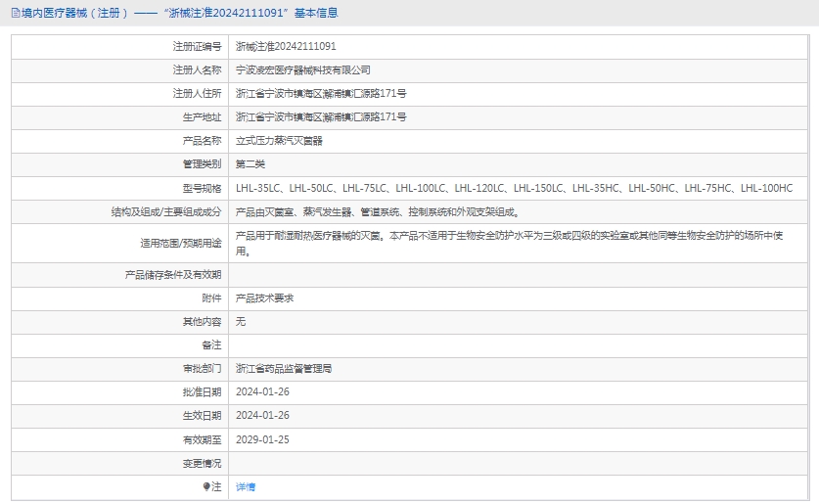Click the empty 备注 value cell
Viewport: 819px width, 504px height.
coord(519,345)
